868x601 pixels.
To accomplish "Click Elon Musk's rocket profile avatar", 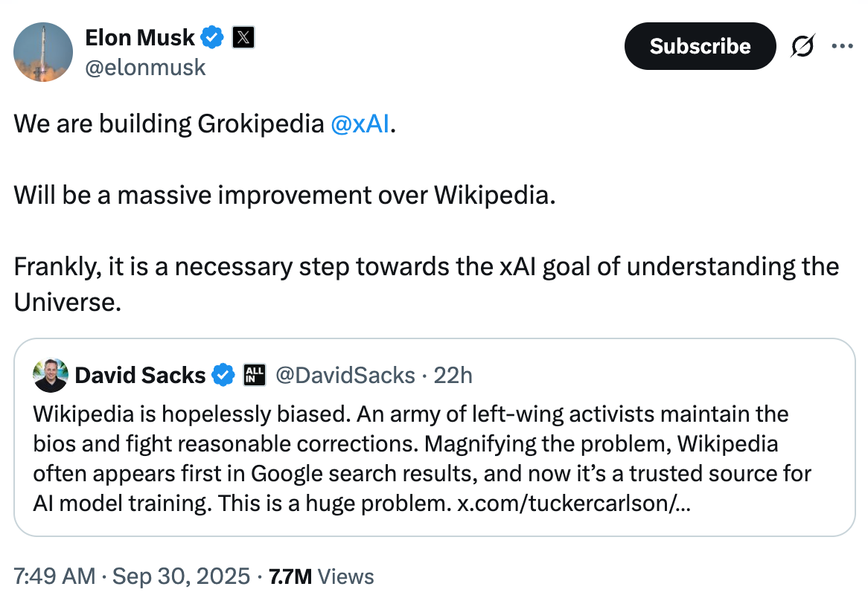I will (x=43, y=52).
